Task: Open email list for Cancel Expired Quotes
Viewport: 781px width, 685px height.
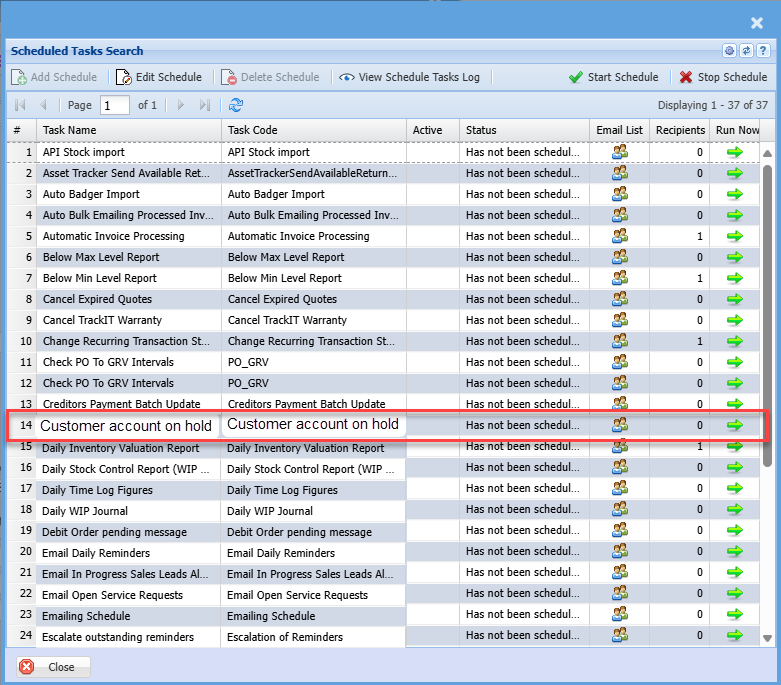Action: [620, 299]
